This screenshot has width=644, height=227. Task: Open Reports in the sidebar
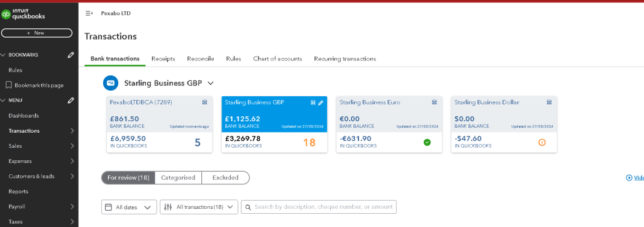point(18,191)
